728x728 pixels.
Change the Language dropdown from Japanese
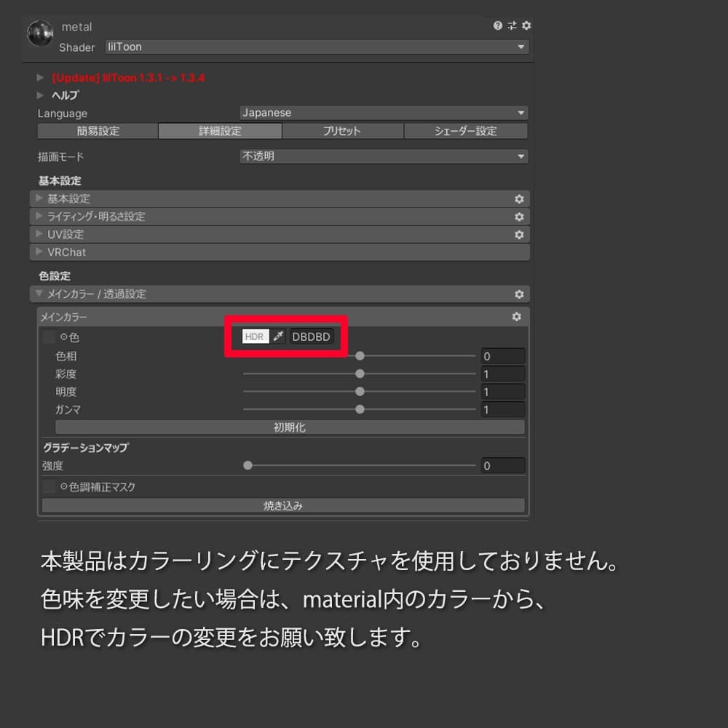click(x=384, y=113)
